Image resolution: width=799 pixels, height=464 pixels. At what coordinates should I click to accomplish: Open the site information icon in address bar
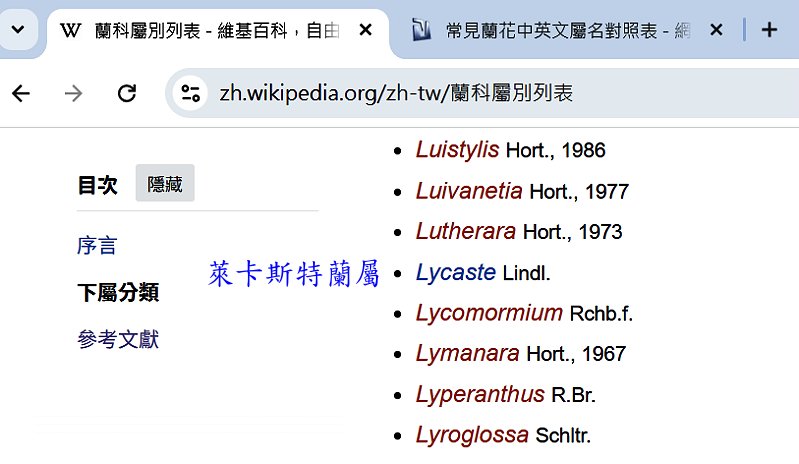190,94
